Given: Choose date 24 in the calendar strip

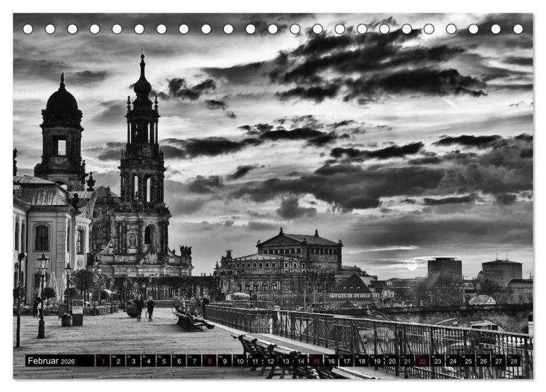Looking at the screenshot, I should [x=453, y=361].
